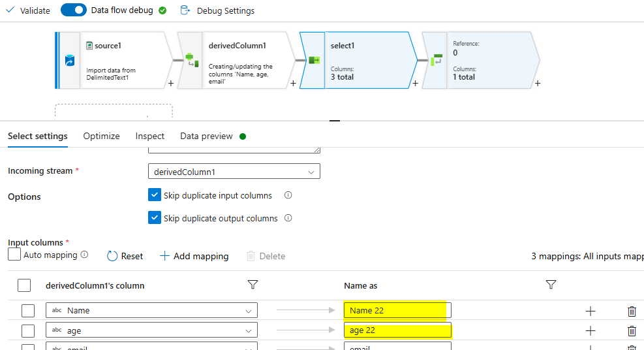This screenshot has height=350, width=644.
Task: Click the green debug status checkmark
Action: coord(162,10)
